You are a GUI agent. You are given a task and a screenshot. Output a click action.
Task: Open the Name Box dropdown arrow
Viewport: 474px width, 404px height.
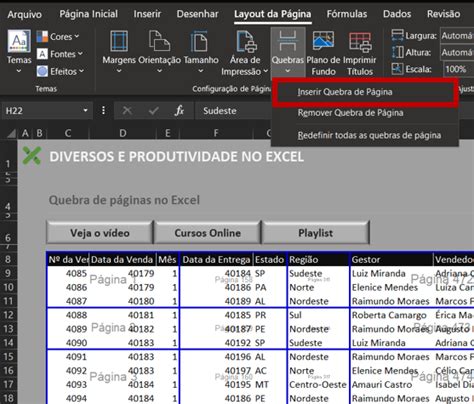[85, 110]
